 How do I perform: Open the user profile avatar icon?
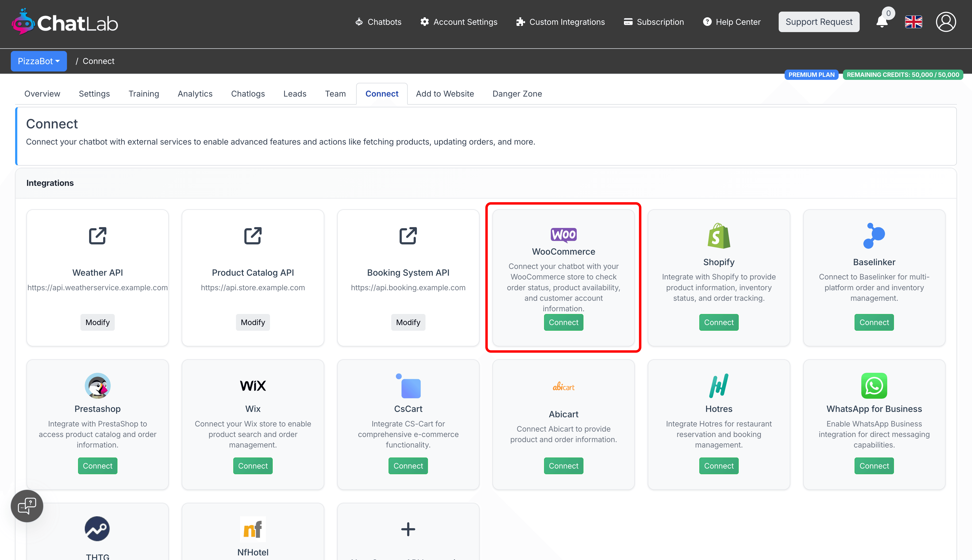tap(946, 22)
